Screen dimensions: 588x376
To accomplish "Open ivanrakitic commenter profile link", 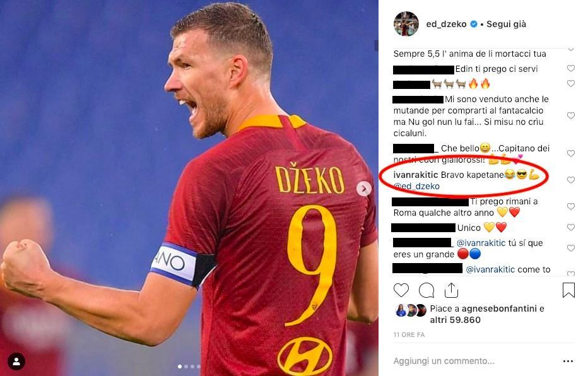I will [x=416, y=175].
